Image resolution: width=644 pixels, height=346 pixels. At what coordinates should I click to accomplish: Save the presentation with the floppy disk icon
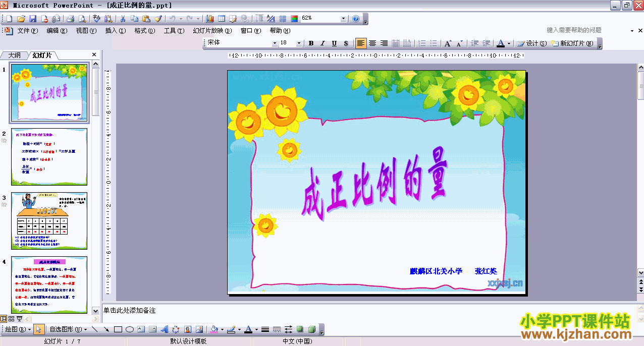[x=33, y=19]
